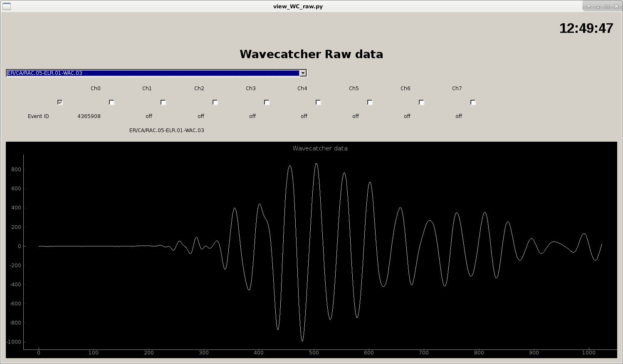Select the ER/CA/RAC.05-ELR.01-WAC.03 combo box

tap(154, 73)
